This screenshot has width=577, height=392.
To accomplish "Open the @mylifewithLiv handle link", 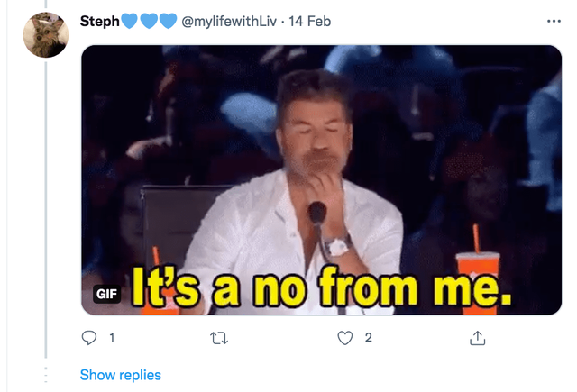I will [x=229, y=22].
